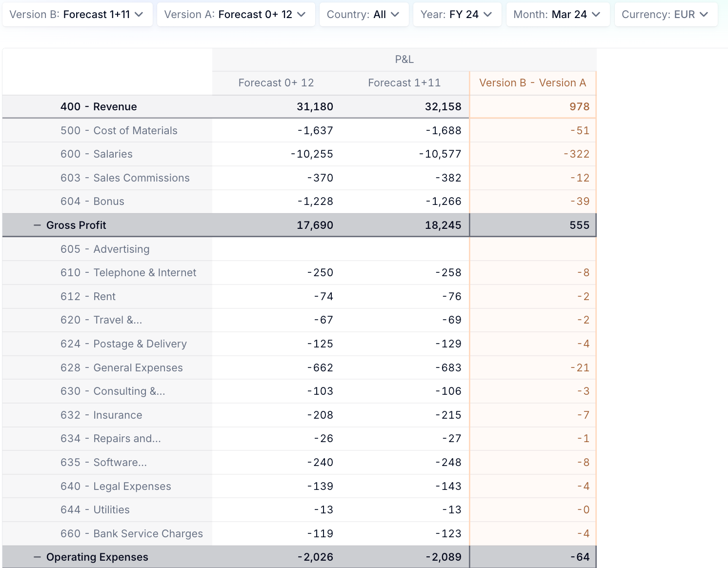Select the 400 - Revenue row label

tap(99, 107)
